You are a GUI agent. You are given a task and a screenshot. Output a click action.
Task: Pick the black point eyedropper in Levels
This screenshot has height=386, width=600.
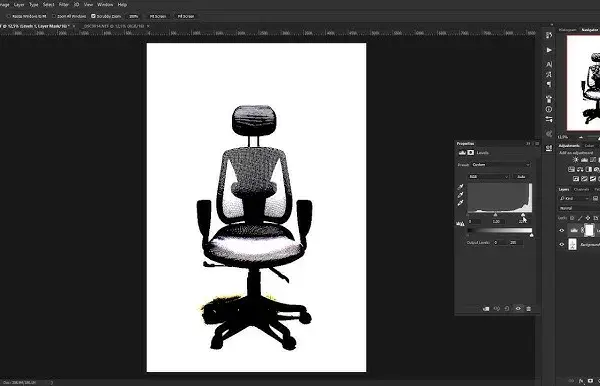(x=460, y=187)
